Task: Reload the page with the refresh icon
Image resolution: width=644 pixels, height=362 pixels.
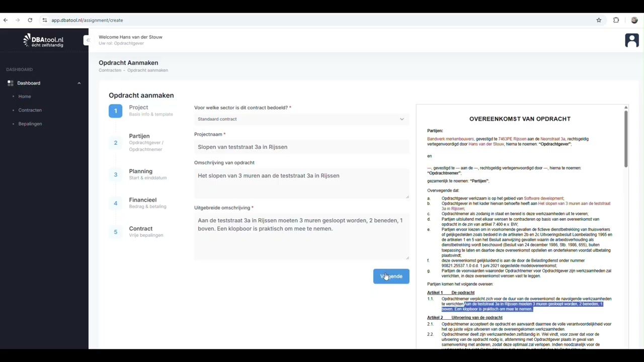Action: click(30, 20)
